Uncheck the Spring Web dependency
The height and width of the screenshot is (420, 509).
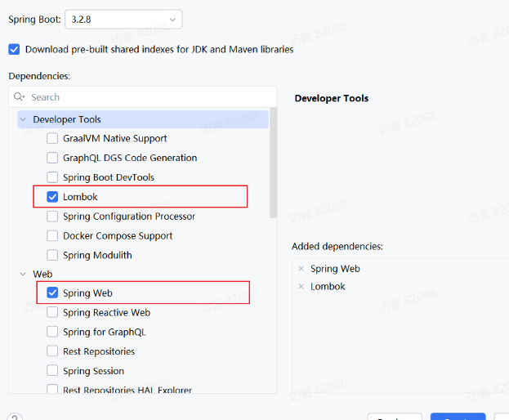[x=52, y=293]
